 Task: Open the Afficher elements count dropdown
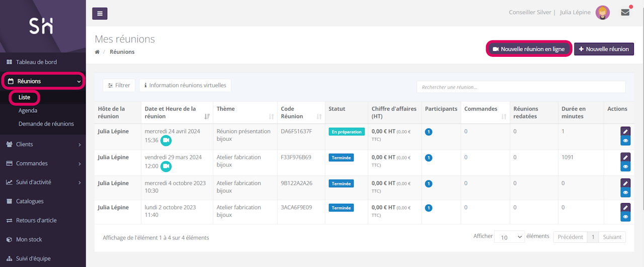click(509, 237)
